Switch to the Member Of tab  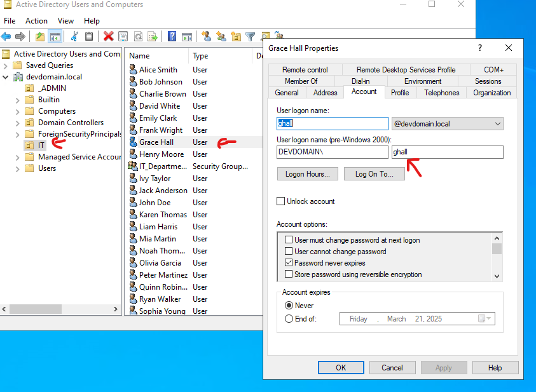301,81
